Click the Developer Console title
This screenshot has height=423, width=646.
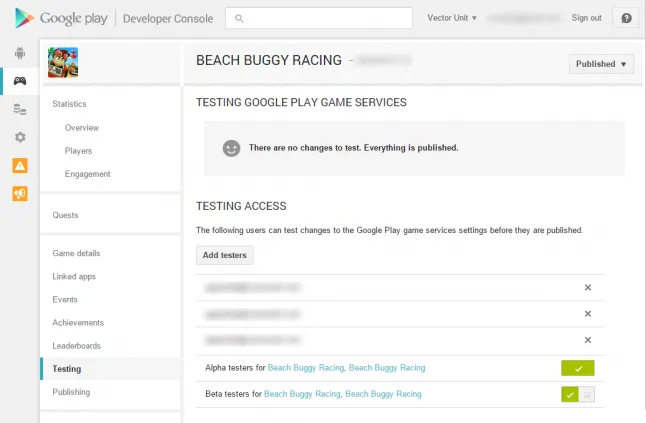(x=168, y=19)
